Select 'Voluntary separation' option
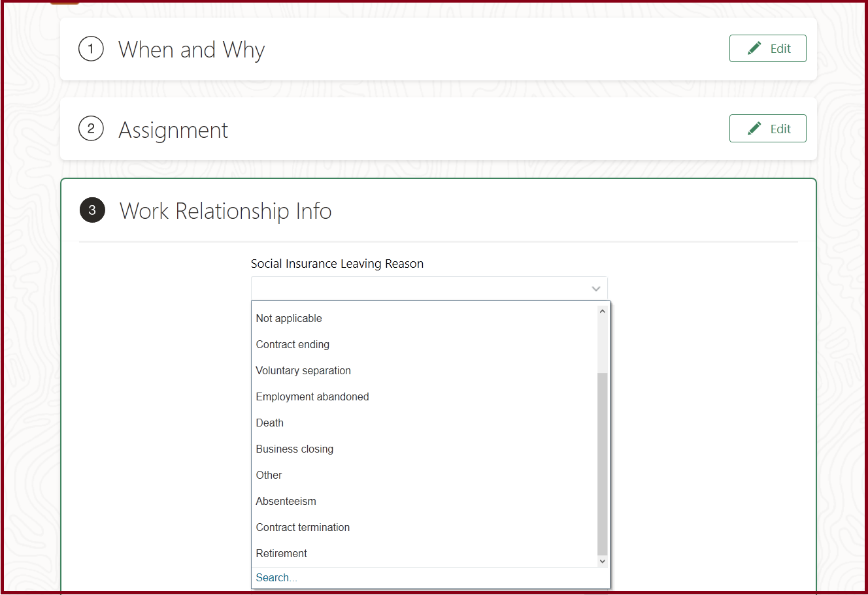The height and width of the screenshot is (595, 868). [303, 371]
